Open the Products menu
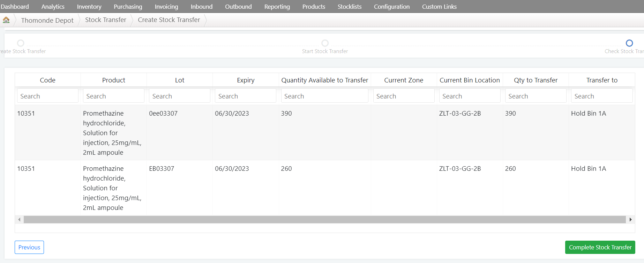 point(314,7)
